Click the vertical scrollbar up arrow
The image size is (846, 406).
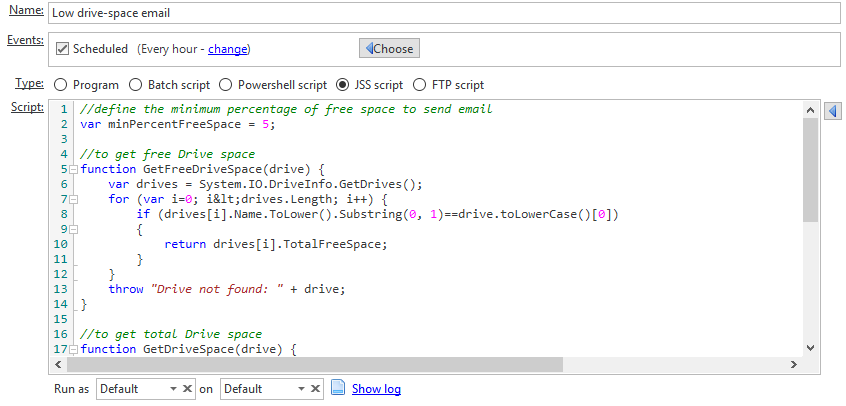tap(810, 110)
